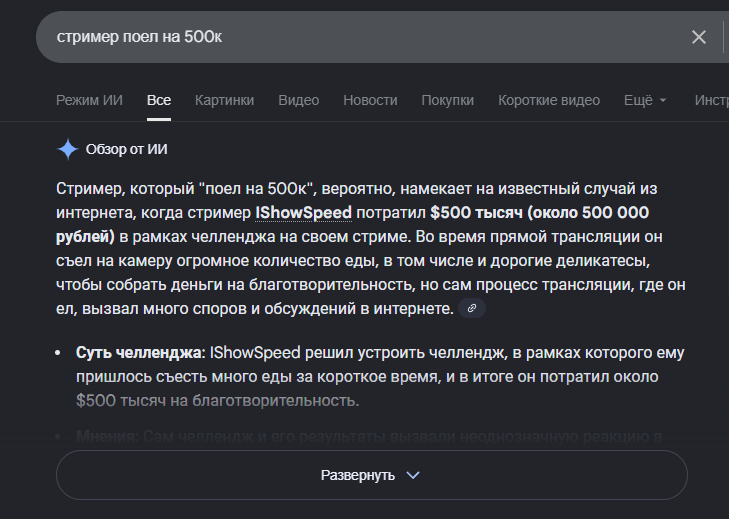Screen dimensions: 729x519
Task: Click into the search input field
Action: (x=350, y=37)
